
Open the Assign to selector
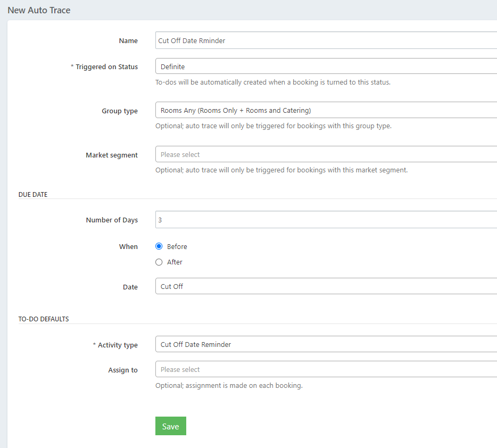(x=326, y=369)
